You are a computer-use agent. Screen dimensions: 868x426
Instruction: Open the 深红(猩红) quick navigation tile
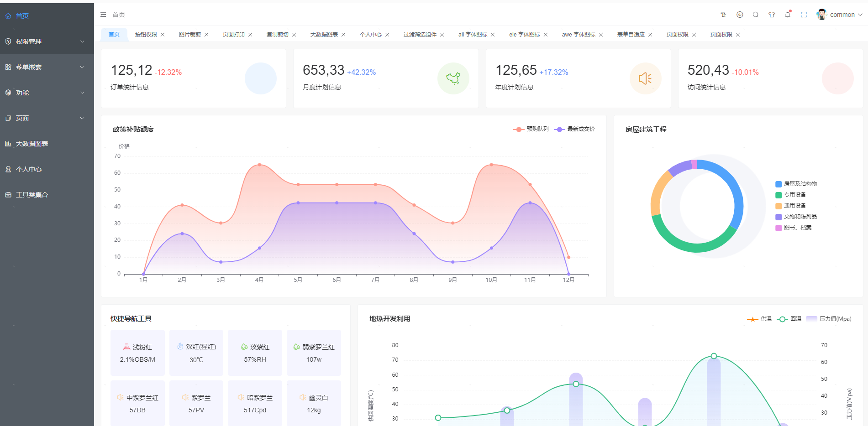(196, 353)
